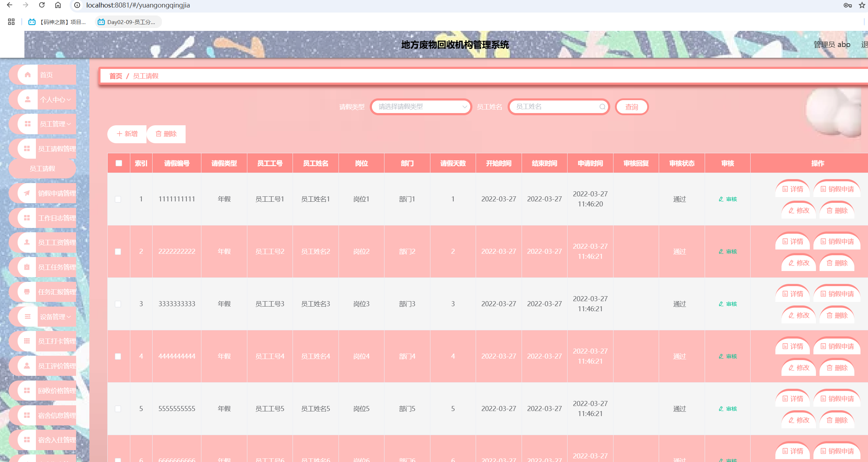The width and height of the screenshot is (868, 462).
Task: Click the 首页 breadcrumb link
Action: (116, 76)
